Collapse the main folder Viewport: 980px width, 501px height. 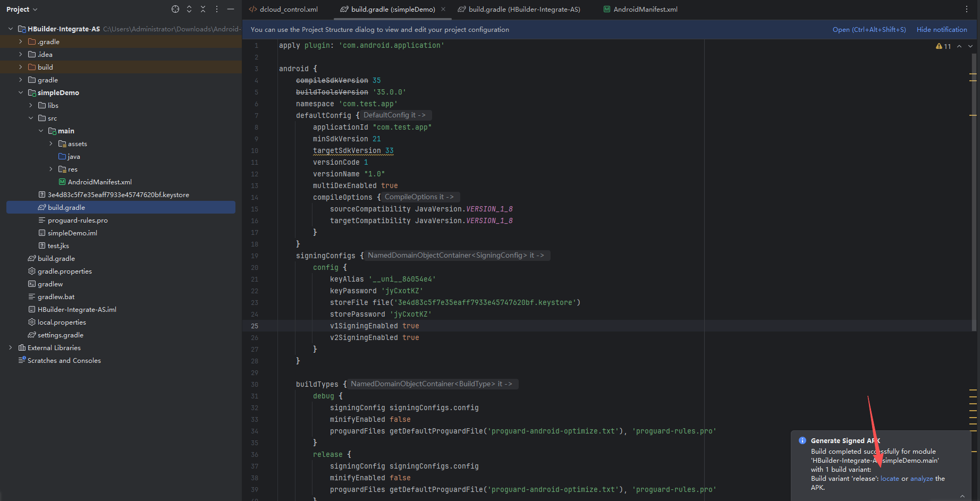[x=41, y=131]
